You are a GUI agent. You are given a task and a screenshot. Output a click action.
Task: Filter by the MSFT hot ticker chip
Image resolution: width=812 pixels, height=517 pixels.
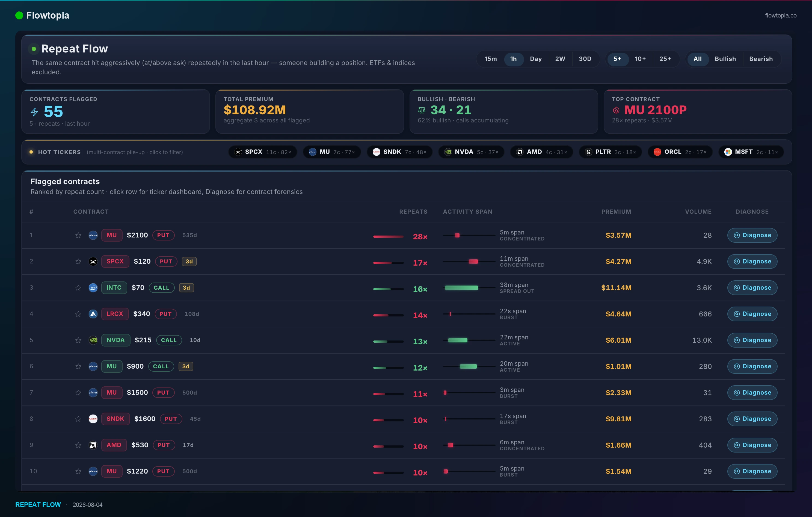(x=751, y=152)
